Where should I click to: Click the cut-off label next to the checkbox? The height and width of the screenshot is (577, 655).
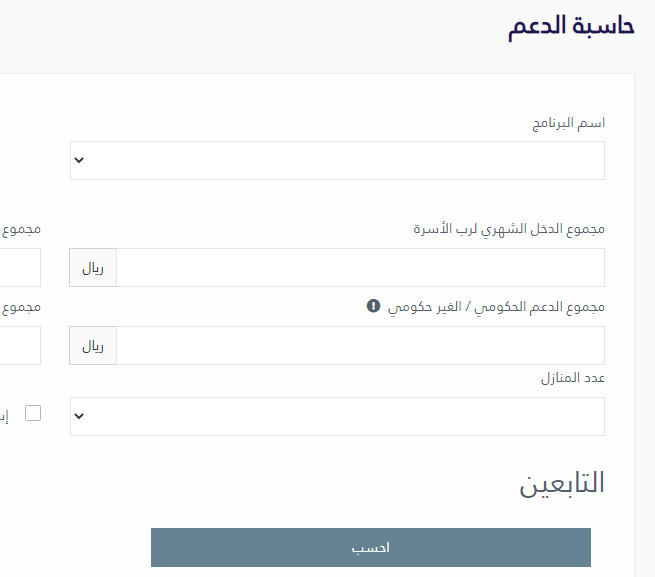[x=4, y=416]
